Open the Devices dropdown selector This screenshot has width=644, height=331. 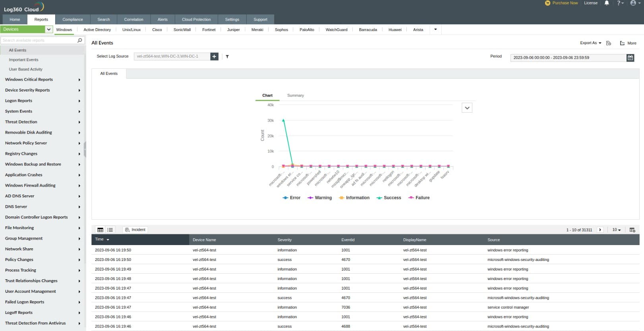(27, 29)
